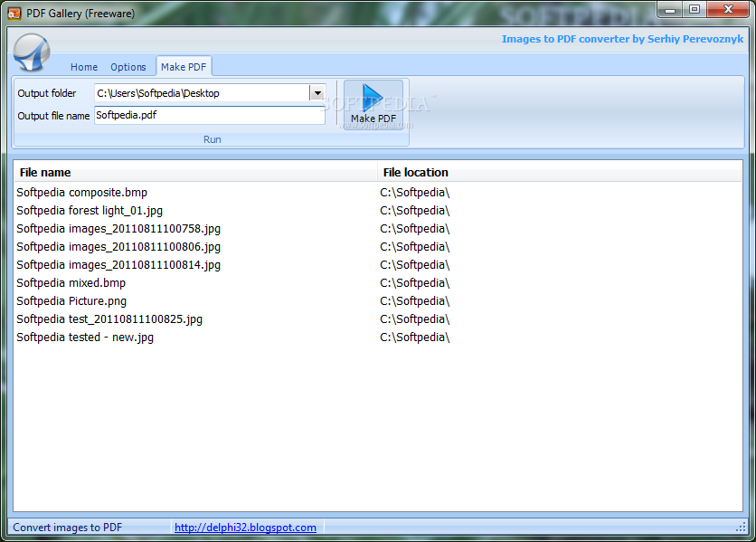Select Softpedia mixed.bmp row
756x542 pixels.
377,283
